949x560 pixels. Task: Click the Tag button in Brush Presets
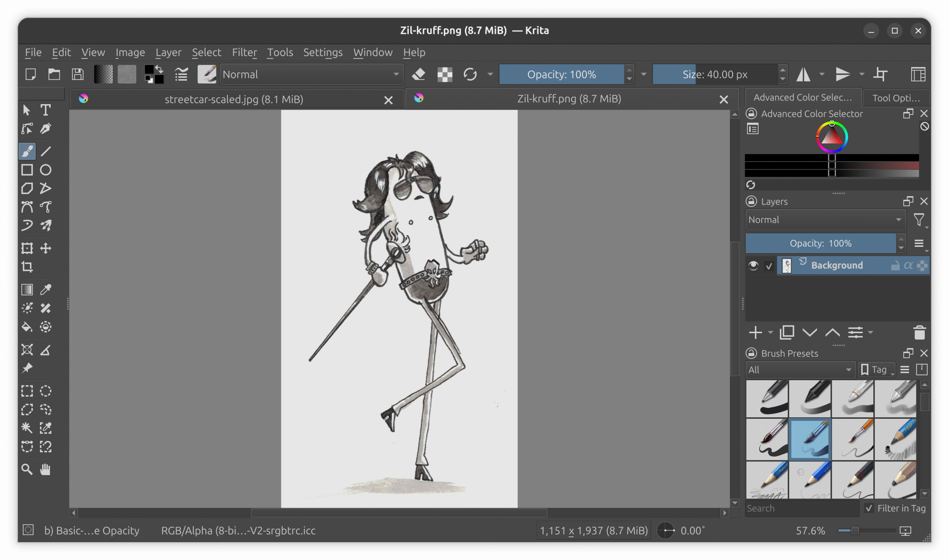click(876, 370)
